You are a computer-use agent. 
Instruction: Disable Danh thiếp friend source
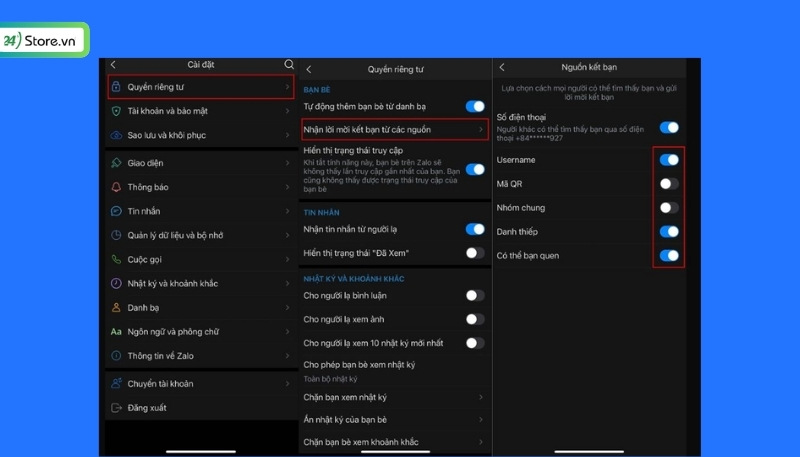pos(669,232)
